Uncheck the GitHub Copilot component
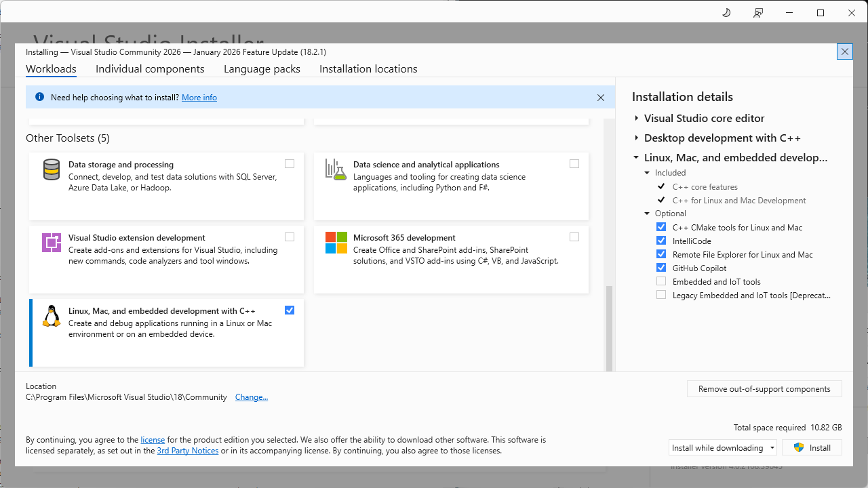The height and width of the screenshot is (488, 868). tap(661, 268)
